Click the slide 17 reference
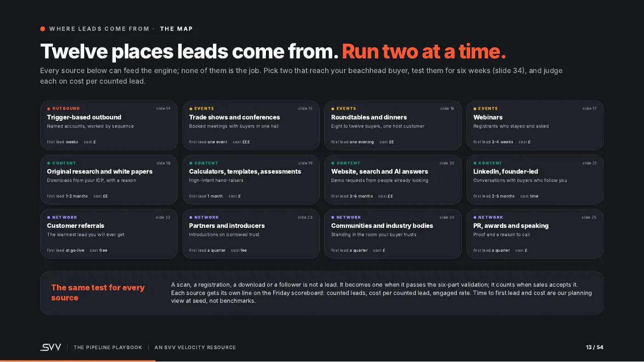This screenshot has height=362, width=644. [590, 109]
